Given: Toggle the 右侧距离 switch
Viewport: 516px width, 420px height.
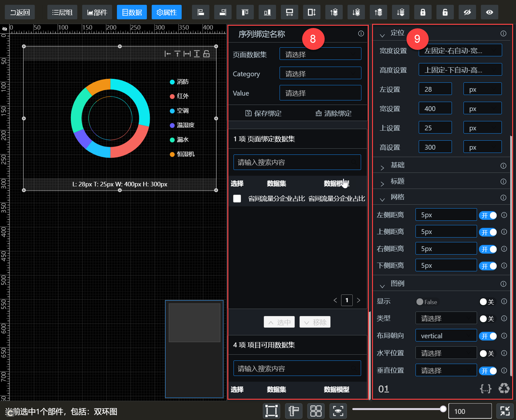Looking at the screenshot, I should point(488,249).
